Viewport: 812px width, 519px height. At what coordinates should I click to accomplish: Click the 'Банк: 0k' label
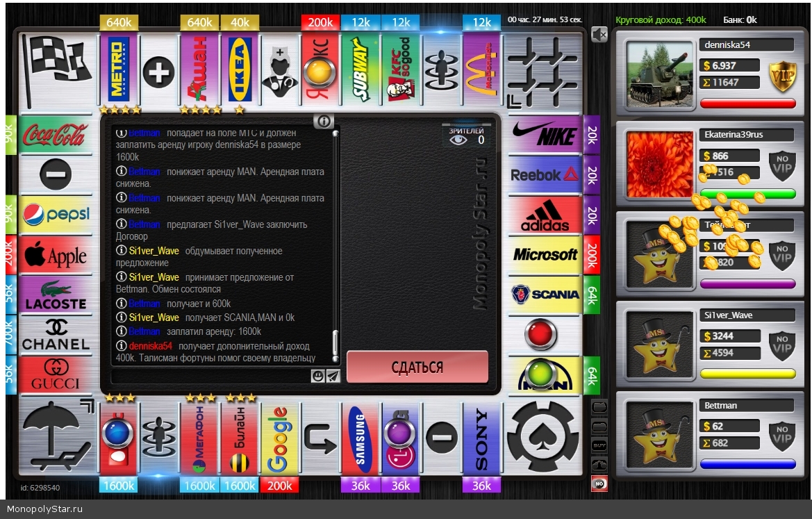click(x=740, y=19)
